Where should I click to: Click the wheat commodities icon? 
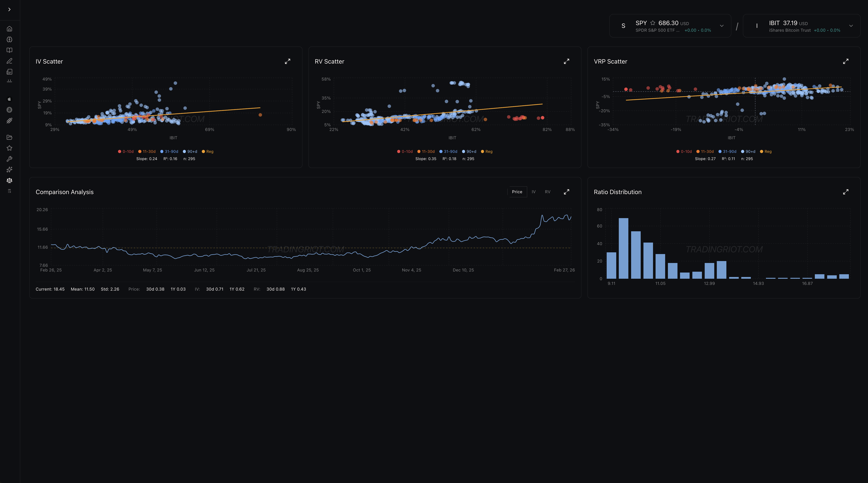point(9,121)
